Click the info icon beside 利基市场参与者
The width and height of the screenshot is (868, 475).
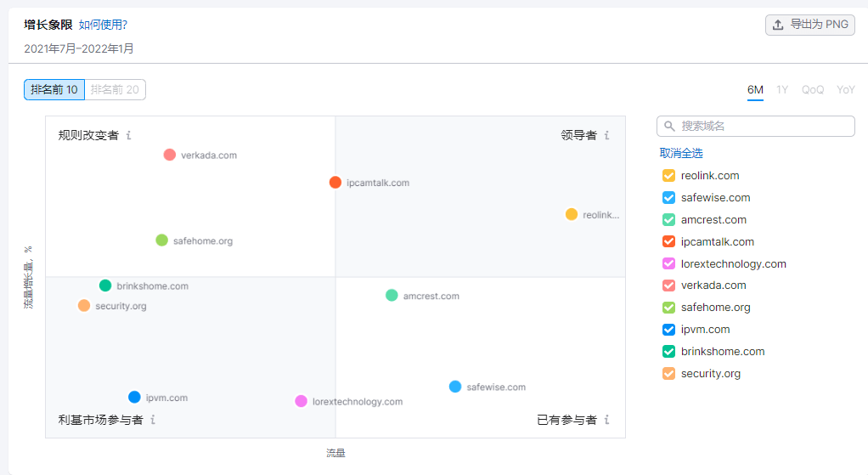point(153,420)
